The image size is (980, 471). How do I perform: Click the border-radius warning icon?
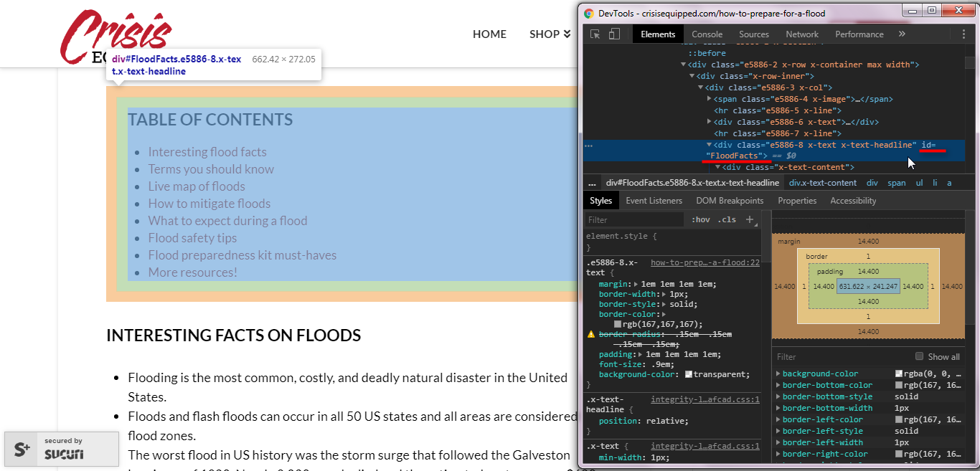tap(591, 334)
